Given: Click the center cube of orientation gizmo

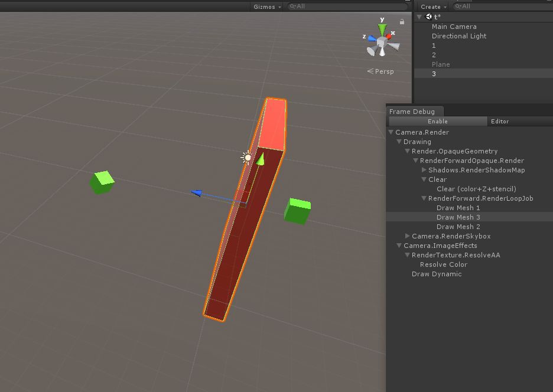Looking at the screenshot, I should click(x=382, y=43).
